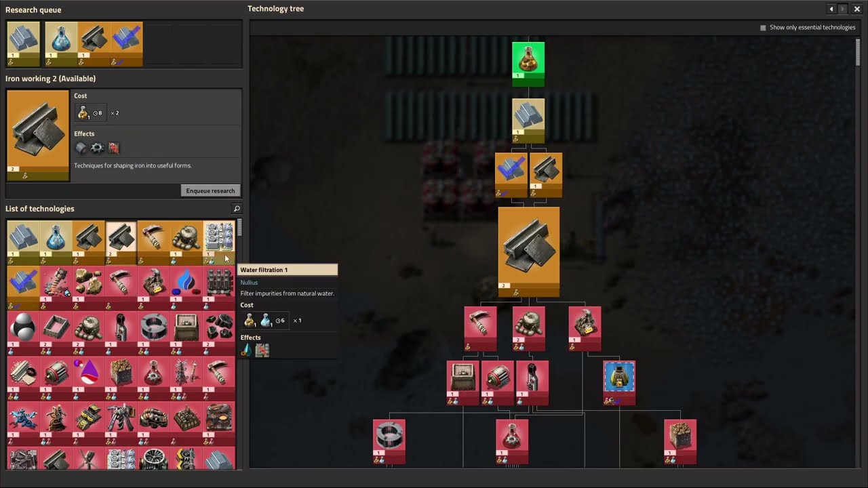Click motor node in technology tree
The width and height of the screenshot is (868, 488).
[x=498, y=383]
